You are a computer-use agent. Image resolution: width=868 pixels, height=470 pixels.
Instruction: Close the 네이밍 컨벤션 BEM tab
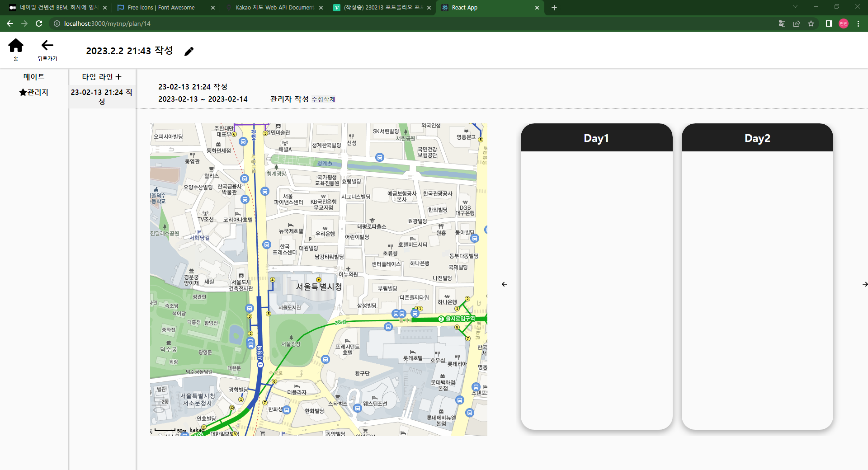(105, 8)
